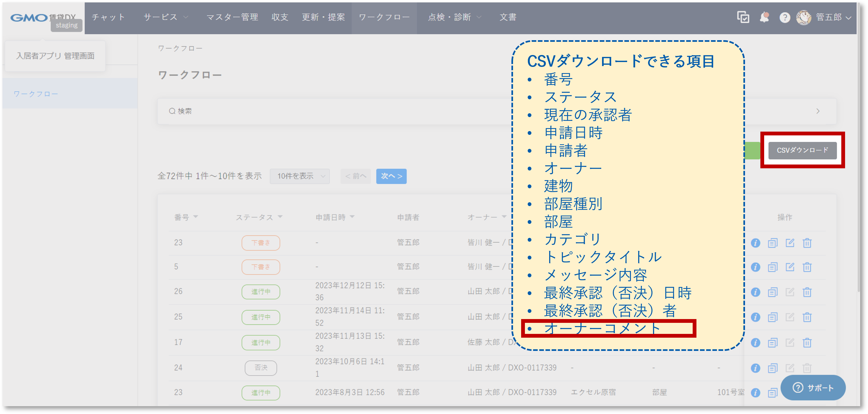Edit draft workflow 5 with the pencil icon

(x=791, y=267)
